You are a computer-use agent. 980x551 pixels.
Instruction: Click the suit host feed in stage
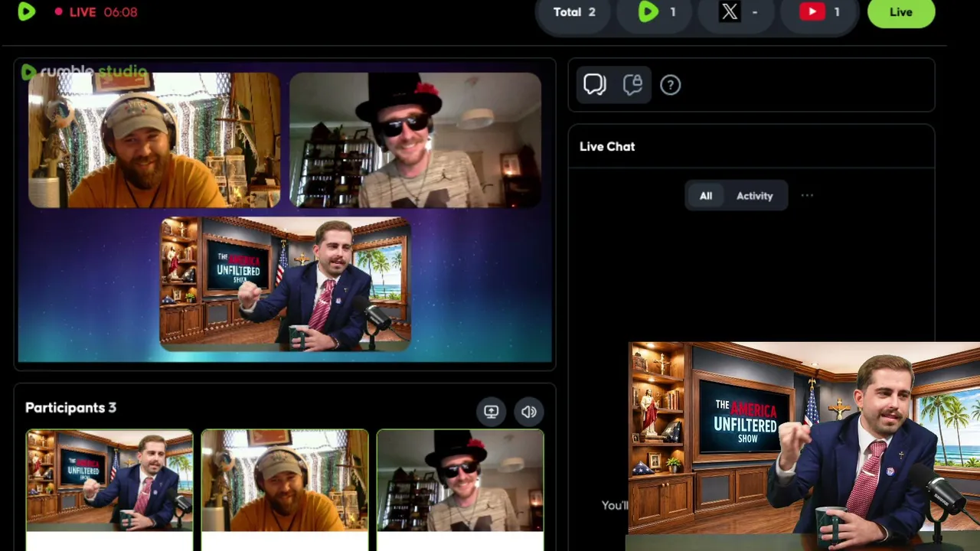click(285, 284)
